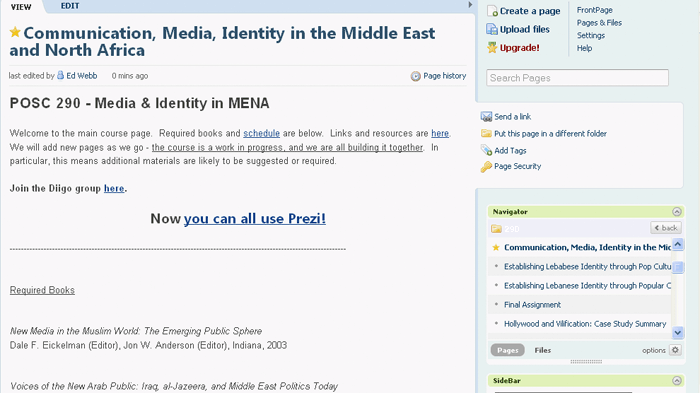Click the Navigator resize grip handle
Image resolution: width=700 pixels, height=393 pixels.
point(586,361)
